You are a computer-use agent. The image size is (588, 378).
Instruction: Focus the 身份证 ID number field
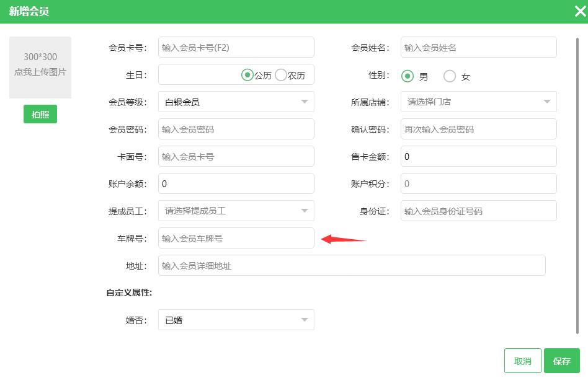[x=478, y=211]
